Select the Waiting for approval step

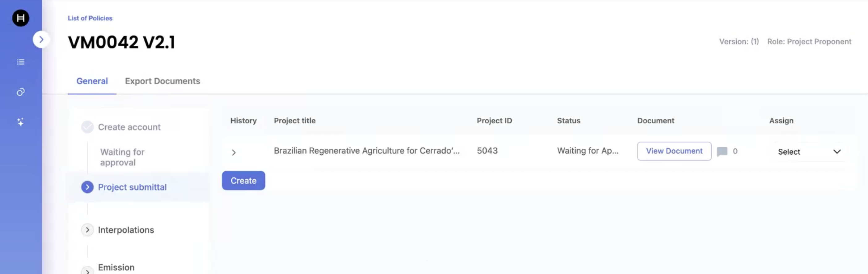click(x=122, y=157)
